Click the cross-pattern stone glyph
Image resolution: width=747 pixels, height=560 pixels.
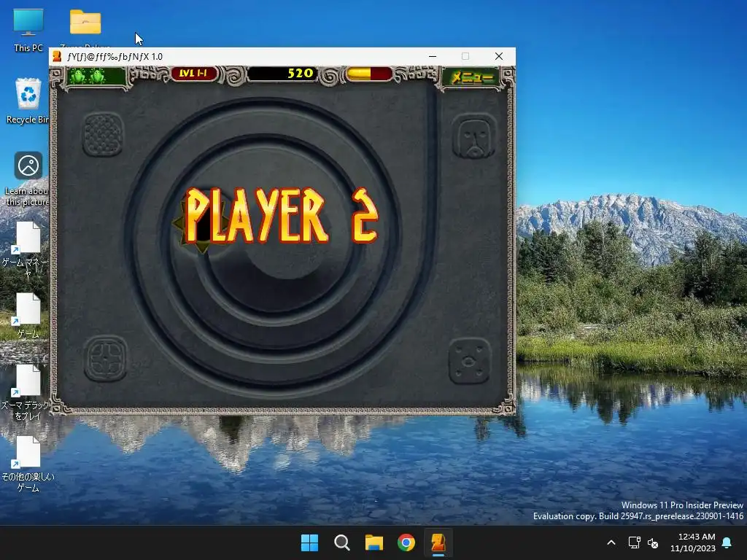pyautogui.click(x=106, y=358)
